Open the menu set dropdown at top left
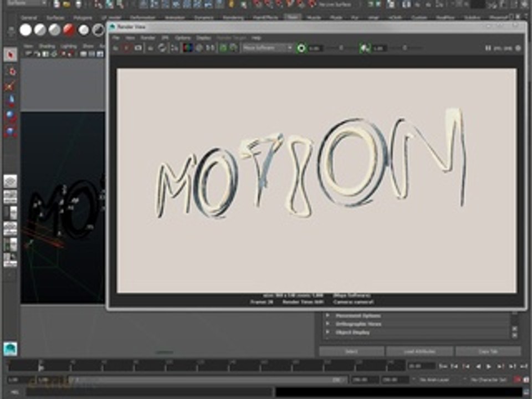The height and width of the screenshot is (399, 532). point(27,3)
